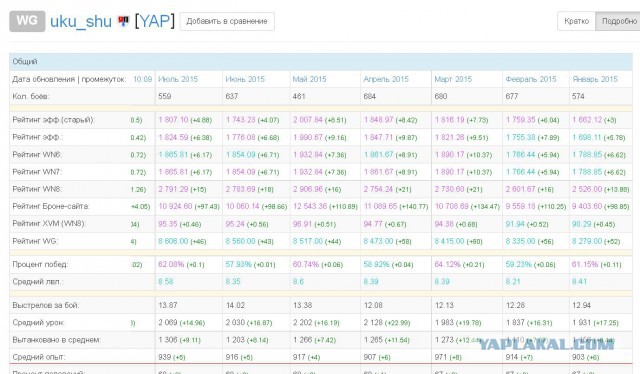Image resolution: width=640 pixels, height=374 pixels.
Task: Click the Рейтинг WN8 row label
Action: click(x=37, y=189)
